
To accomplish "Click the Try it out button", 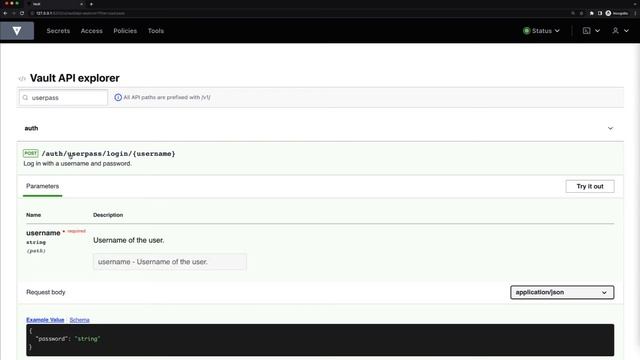I will (590, 186).
